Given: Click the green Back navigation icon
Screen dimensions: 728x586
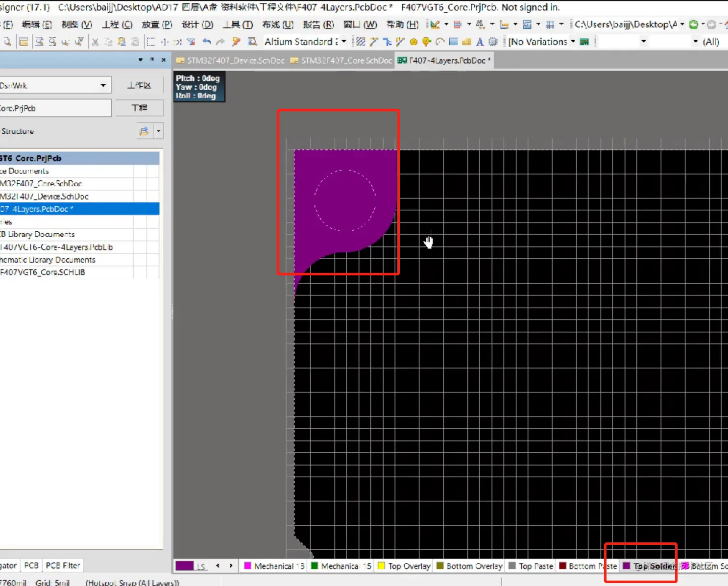Looking at the screenshot, I should [x=693, y=24].
